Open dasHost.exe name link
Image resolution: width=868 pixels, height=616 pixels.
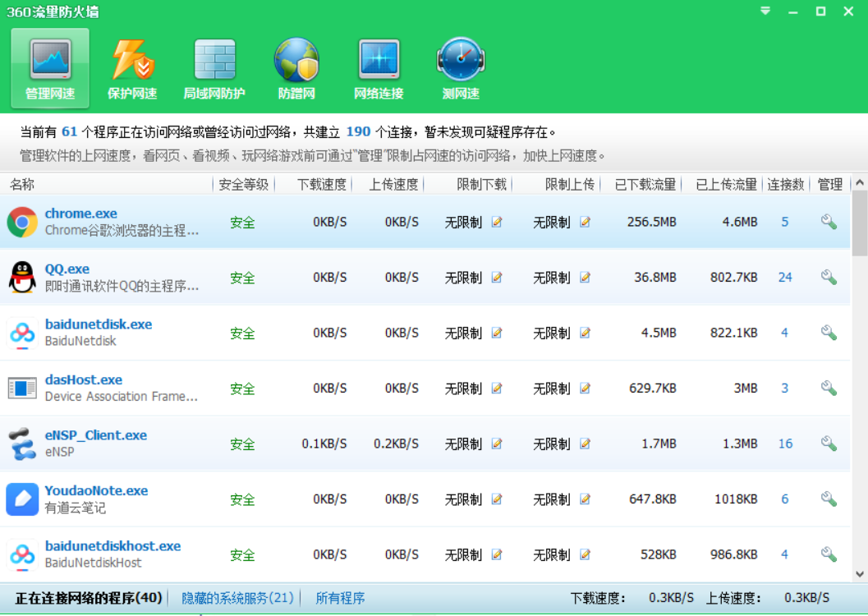84,379
